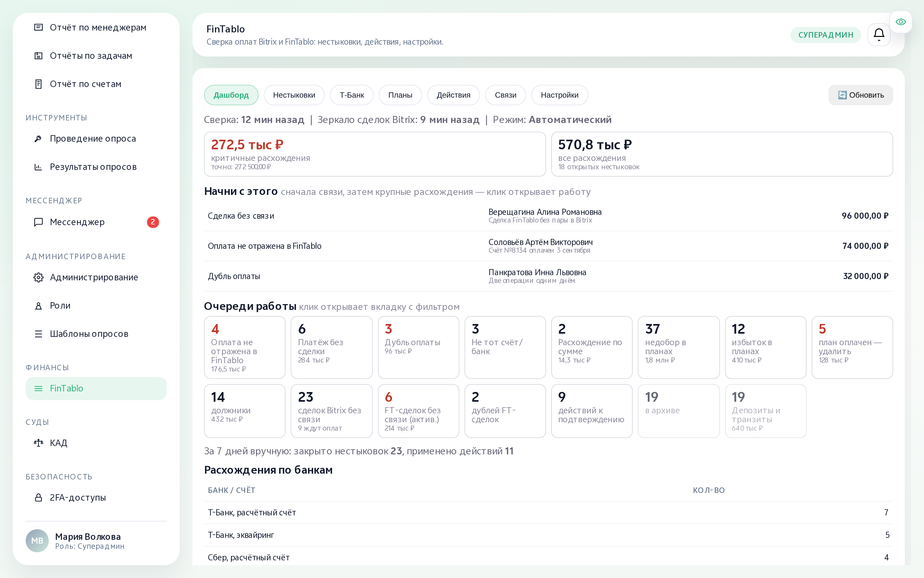This screenshot has height=578, width=924.
Task: Click the Проведение опроса wrench icon
Action: coord(38,139)
